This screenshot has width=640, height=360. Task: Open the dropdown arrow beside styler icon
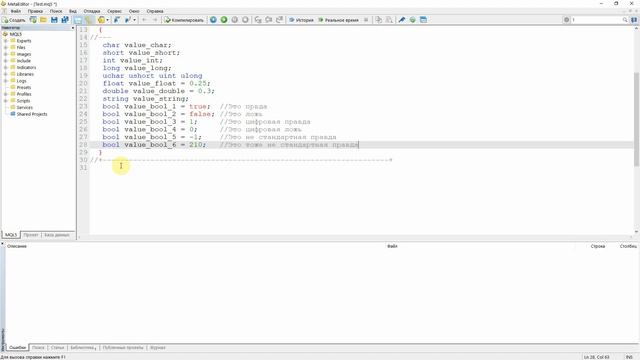coord(107,20)
